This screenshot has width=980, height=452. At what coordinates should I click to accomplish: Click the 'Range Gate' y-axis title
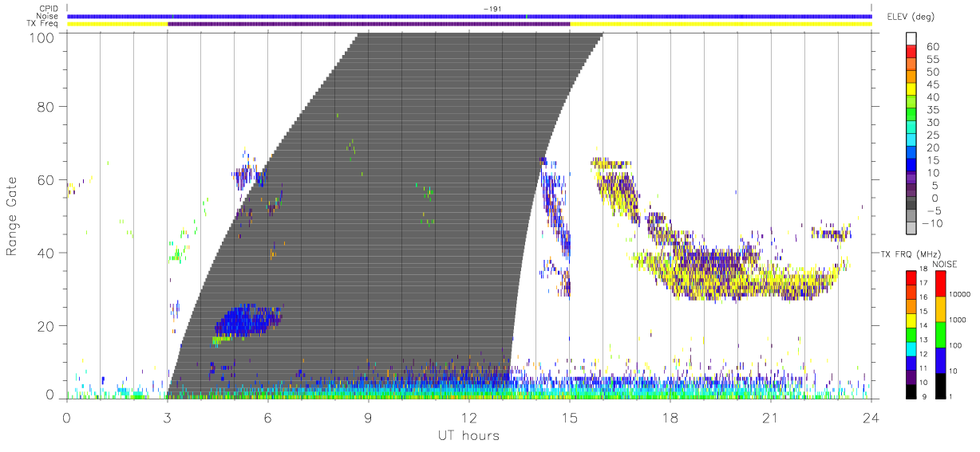point(12,216)
